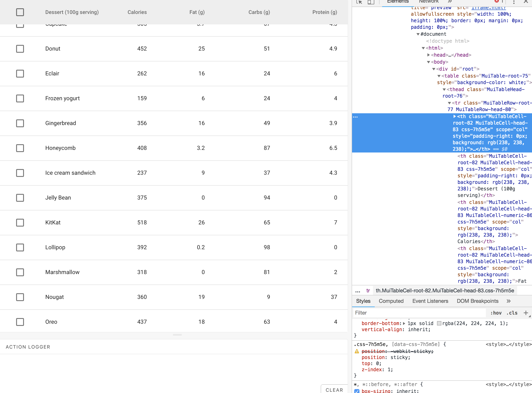532x393 pixels.
Task: Click the .cls element classes icon
Action: coord(512,313)
